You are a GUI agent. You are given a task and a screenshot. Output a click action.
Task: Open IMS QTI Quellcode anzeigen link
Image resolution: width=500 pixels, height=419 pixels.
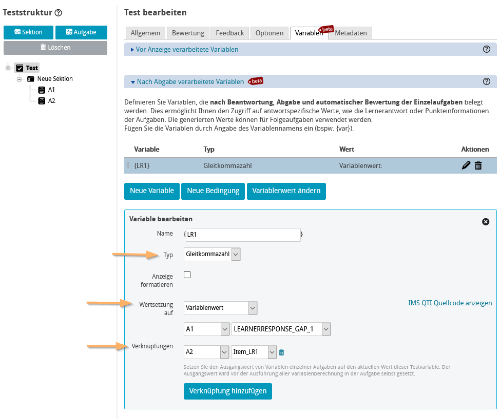[450, 303]
